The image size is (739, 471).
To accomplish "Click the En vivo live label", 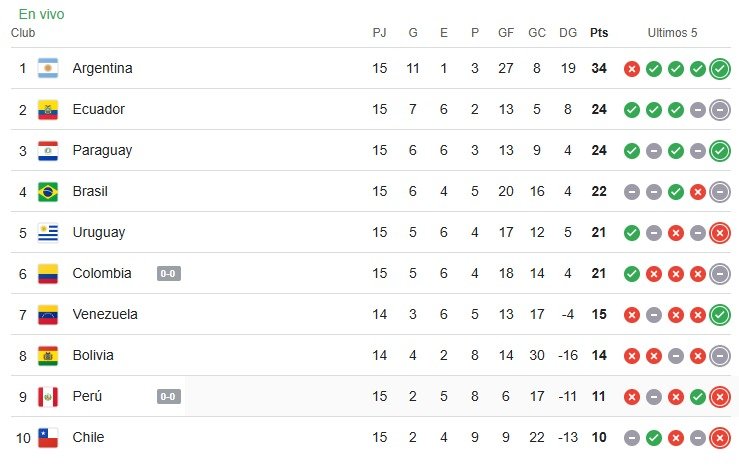I will 41,14.
